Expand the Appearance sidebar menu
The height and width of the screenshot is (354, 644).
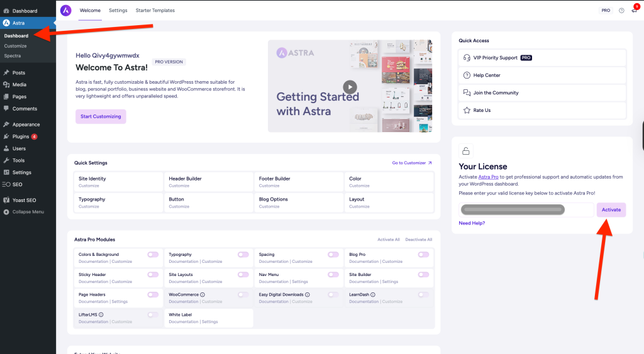click(x=26, y=124)
